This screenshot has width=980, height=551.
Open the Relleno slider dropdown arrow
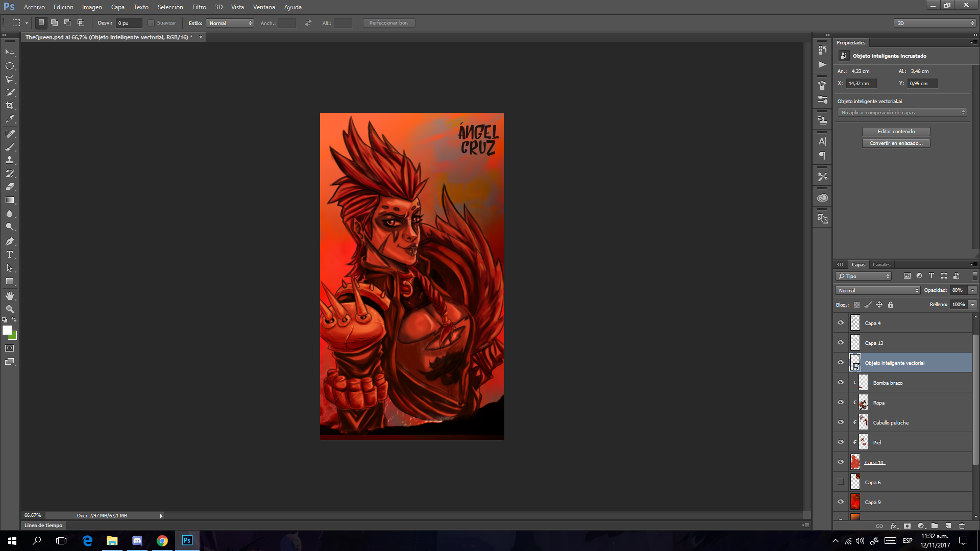973,305
